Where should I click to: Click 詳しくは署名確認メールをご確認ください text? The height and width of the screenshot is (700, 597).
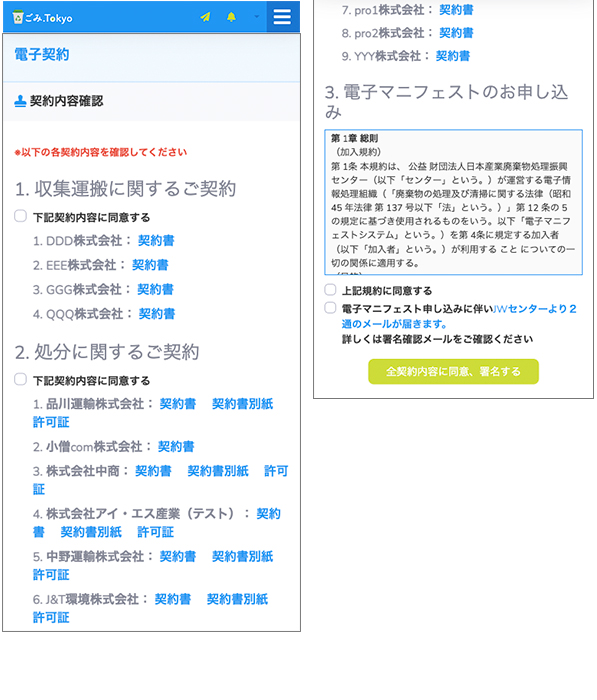pos(438,339)
